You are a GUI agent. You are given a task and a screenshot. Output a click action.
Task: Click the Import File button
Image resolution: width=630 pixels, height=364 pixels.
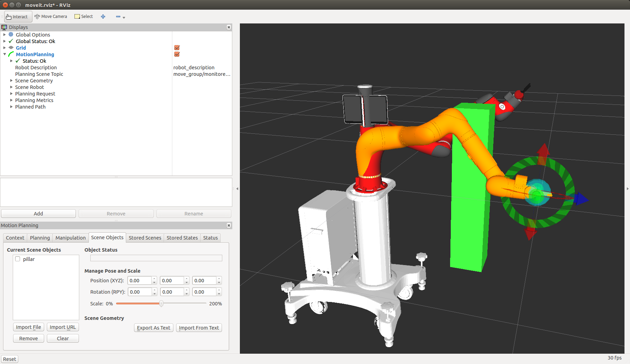(x=29, y=327)
